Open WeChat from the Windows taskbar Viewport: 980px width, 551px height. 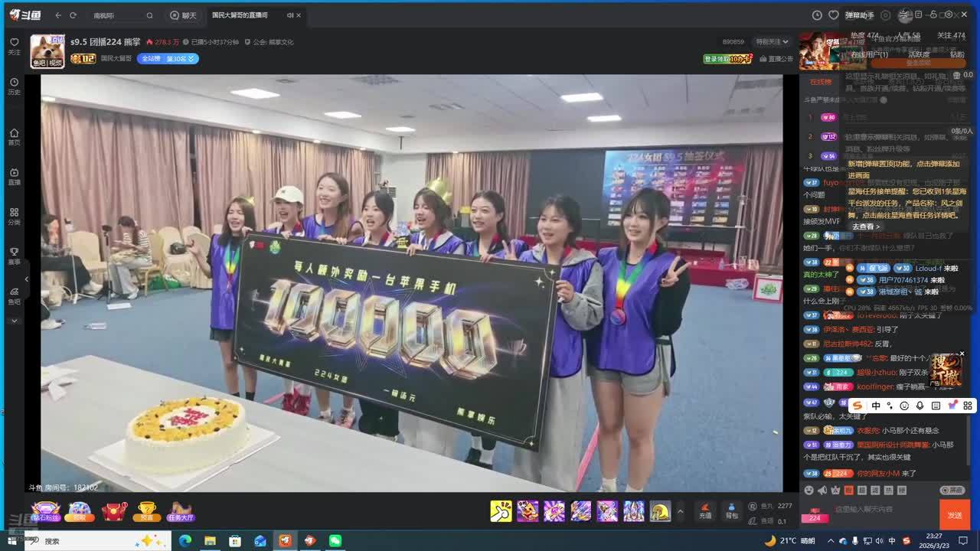click(335, 541)
